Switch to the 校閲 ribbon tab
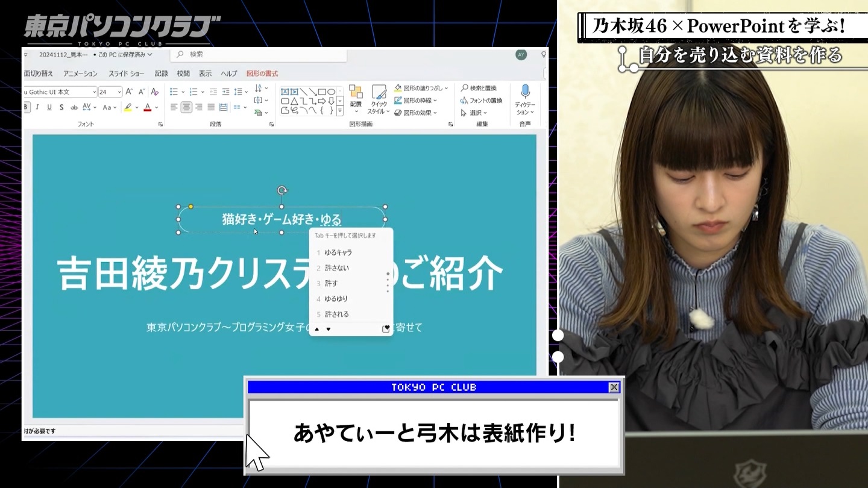 tap(183, 74)
